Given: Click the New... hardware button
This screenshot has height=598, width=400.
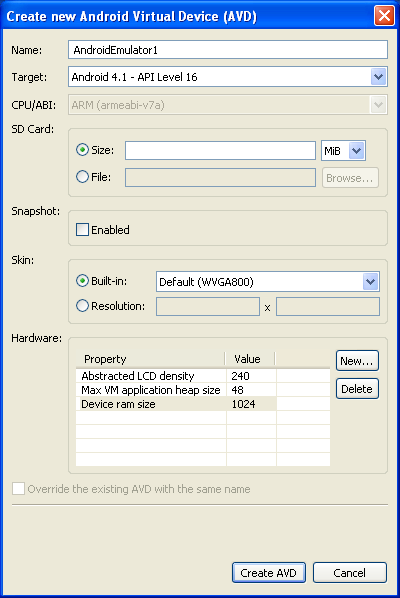Looking at the screenshot, I should (357, 361).
